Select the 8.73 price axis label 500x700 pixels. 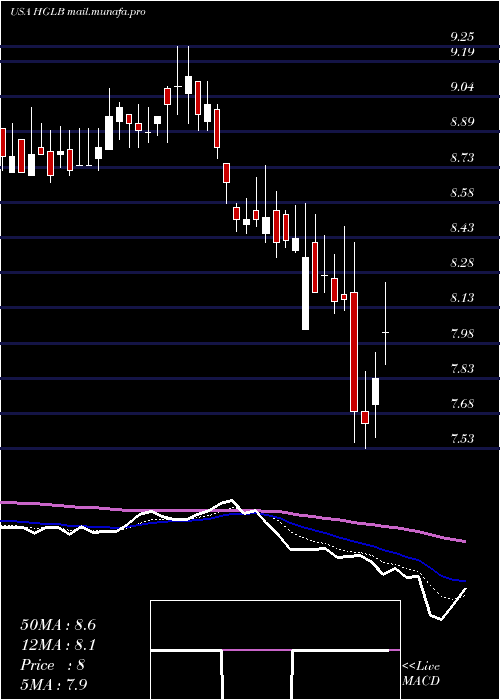point(462,158)
